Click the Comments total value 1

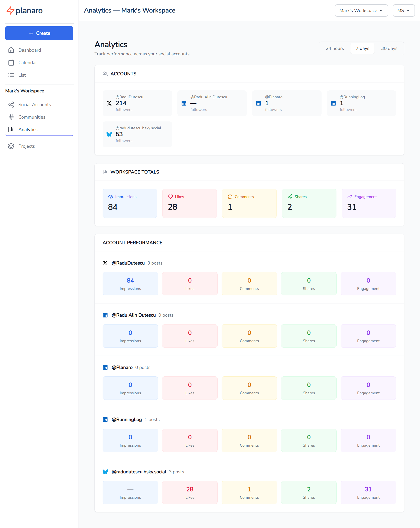pyautogui.click(x=230, y=207)
